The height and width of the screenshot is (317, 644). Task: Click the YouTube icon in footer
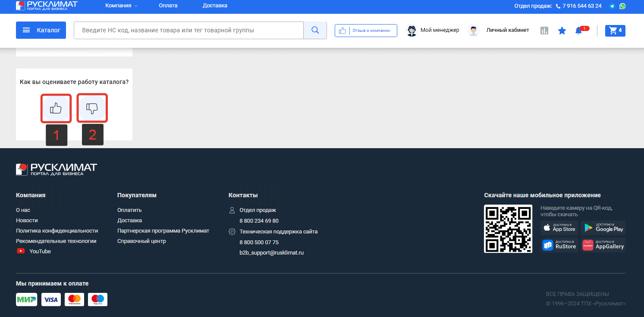coord(21,251)
